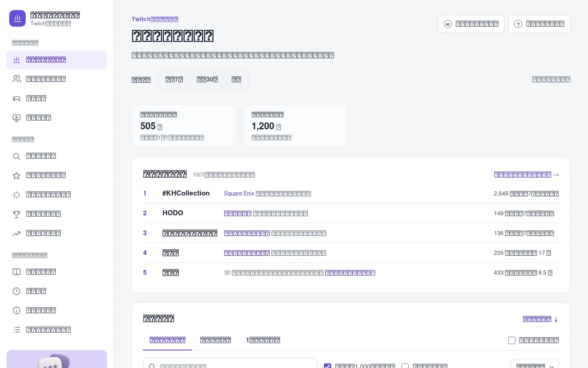This screenshot has height=368, width=588.
Task: Open the sidebar item with gamepad icon
Action: click(x=57, y=98)
